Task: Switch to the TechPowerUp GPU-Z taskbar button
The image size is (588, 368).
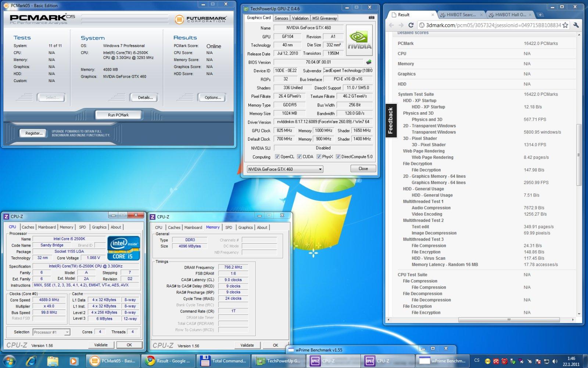Action: (x=279, y=361)
